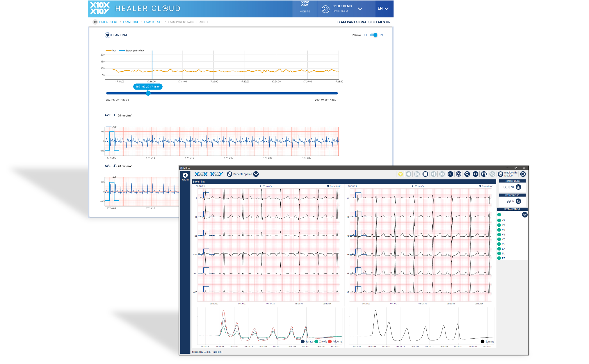The width and height of the screenshot is (589, 364).
Task: Click the skip-to-end button in MDesk toolbar
Action: tap(434, 174)
